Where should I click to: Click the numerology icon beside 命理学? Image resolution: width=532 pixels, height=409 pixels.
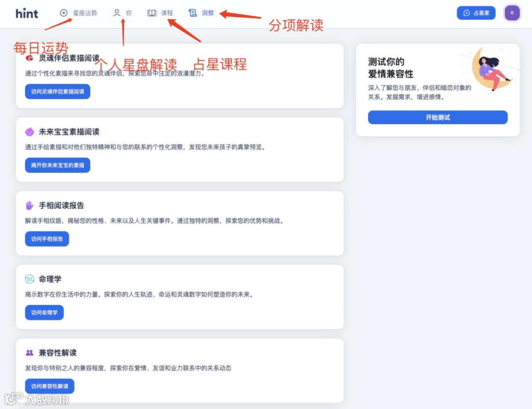click(30, 279)
